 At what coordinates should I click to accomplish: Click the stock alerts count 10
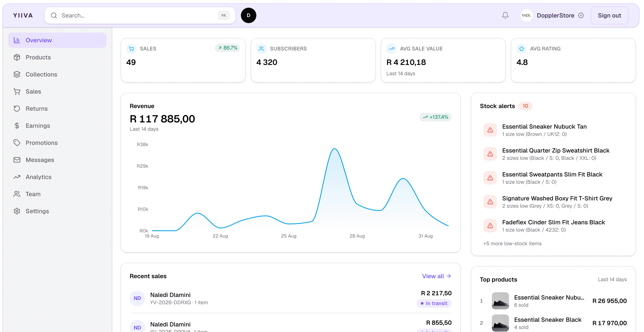click(525, 106)
